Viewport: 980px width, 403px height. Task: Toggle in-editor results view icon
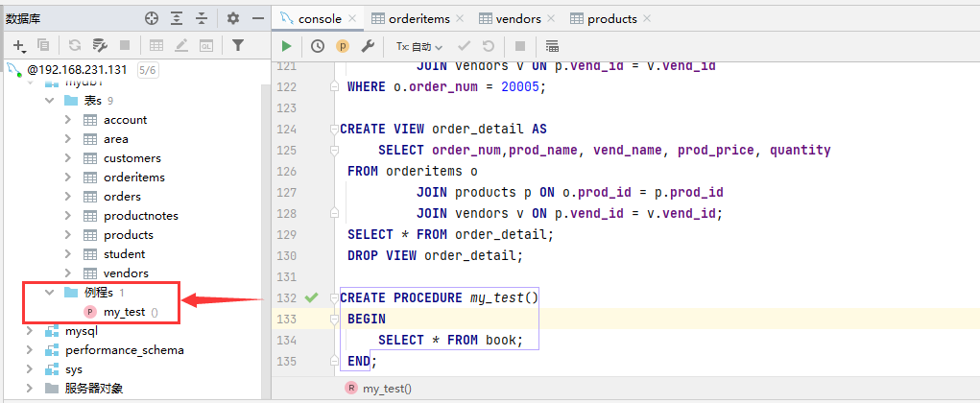[x=552, y=46]
